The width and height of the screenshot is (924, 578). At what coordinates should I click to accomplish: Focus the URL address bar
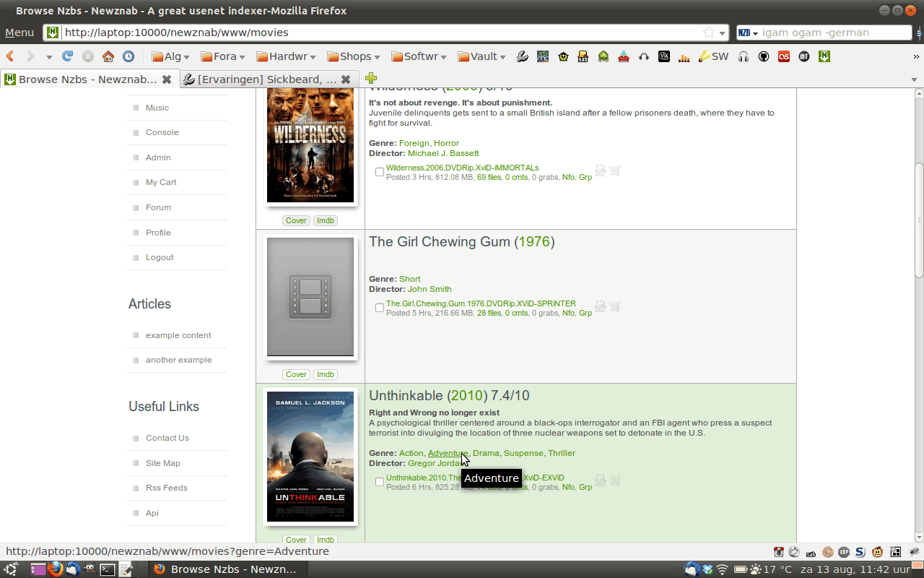[x=375, y=33]
